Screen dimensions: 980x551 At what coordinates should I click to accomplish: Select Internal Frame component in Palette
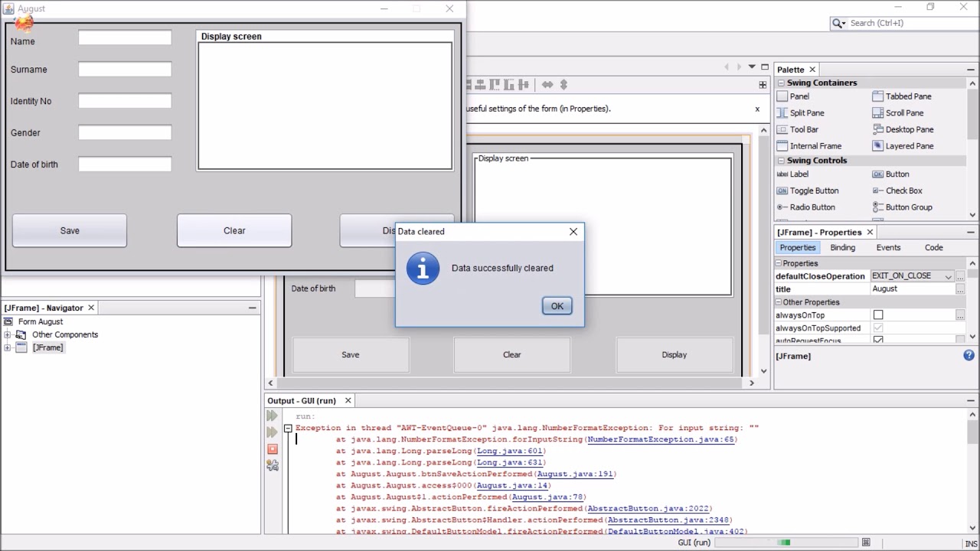[x=809, y=146]
